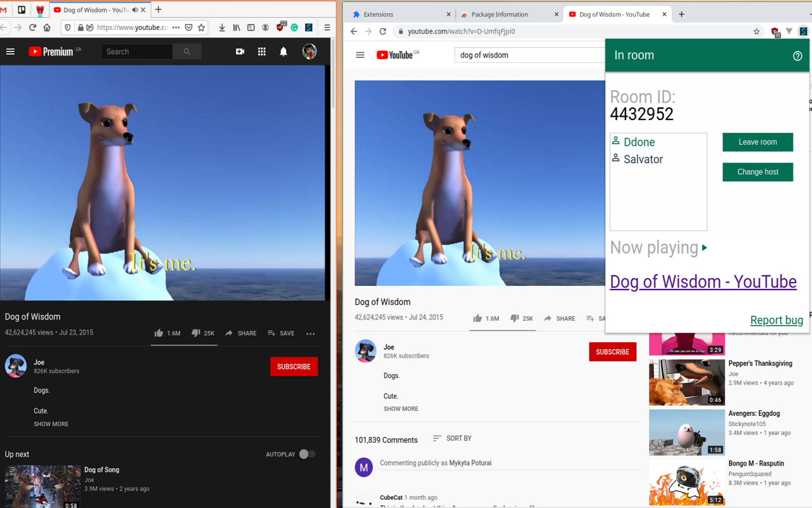
Task: Open the YouTube apps grid icon
Action: pyautogui.click(x=261, y=51)
